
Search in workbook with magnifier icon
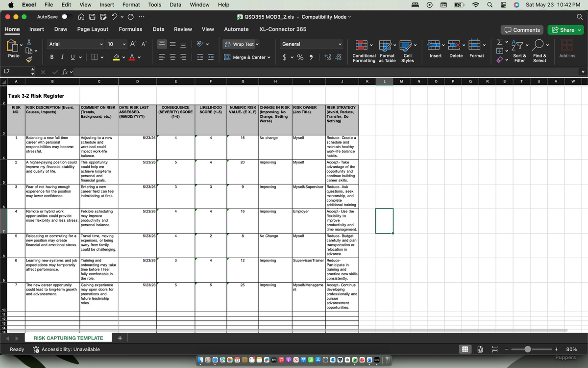pyautogui.click(x=580, y=17)
